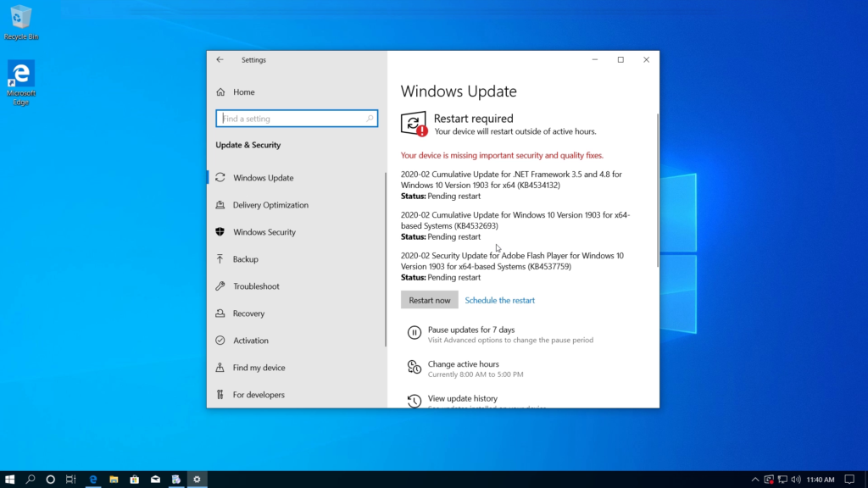Image resolution: width=868 pixels, height=488 pixels.
Task: Open Change active hours option
Action: click(x=464, y=363)
